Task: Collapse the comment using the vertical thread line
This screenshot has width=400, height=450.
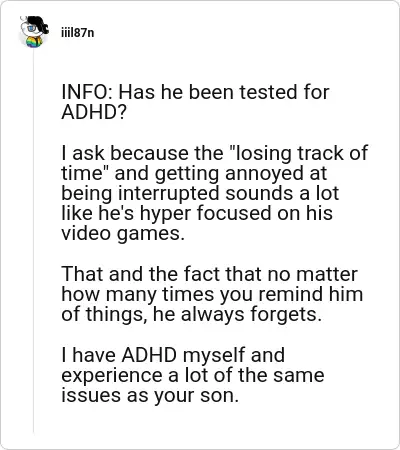Action: [33, 241]
